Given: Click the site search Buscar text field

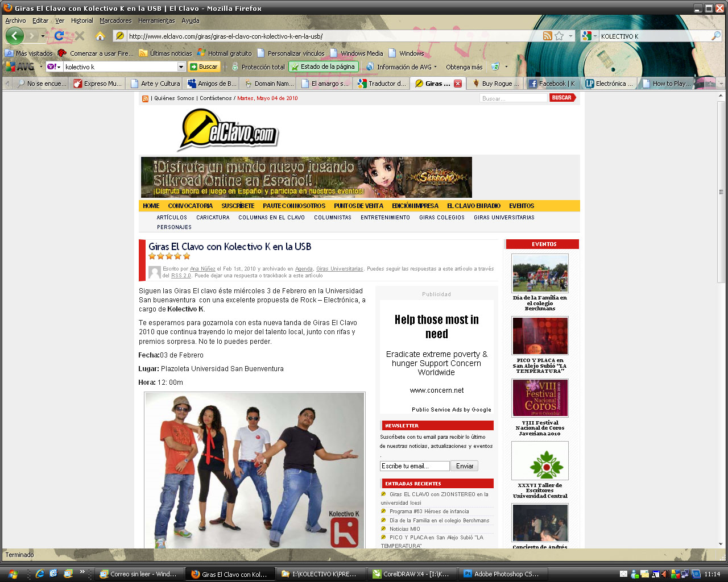Looking at the screenshot, I should (x=513, y=98).
